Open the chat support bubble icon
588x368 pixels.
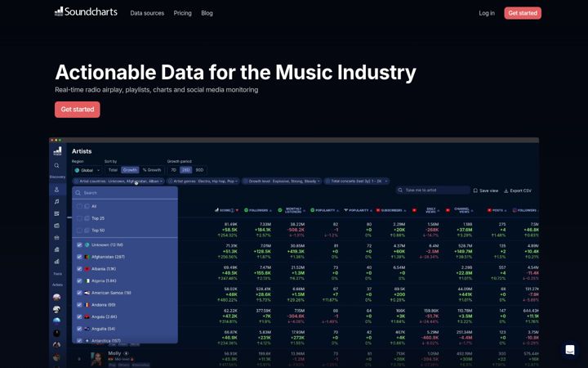[x=570, y=350]
